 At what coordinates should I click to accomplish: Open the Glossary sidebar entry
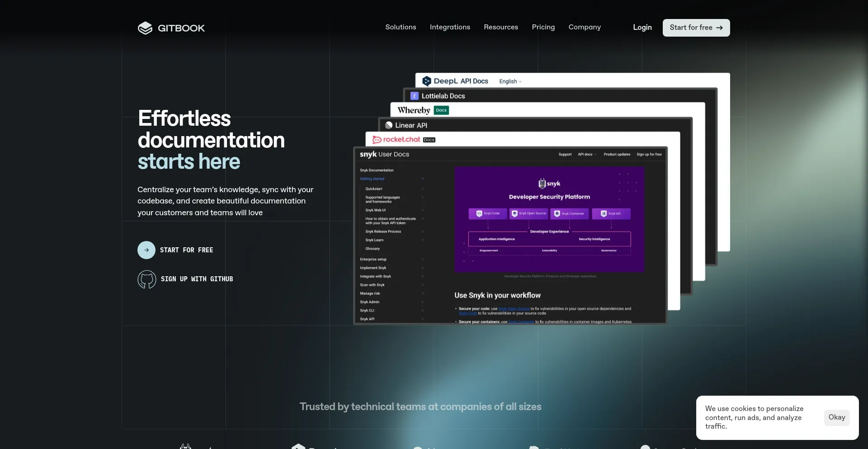[x=373, y=249]
